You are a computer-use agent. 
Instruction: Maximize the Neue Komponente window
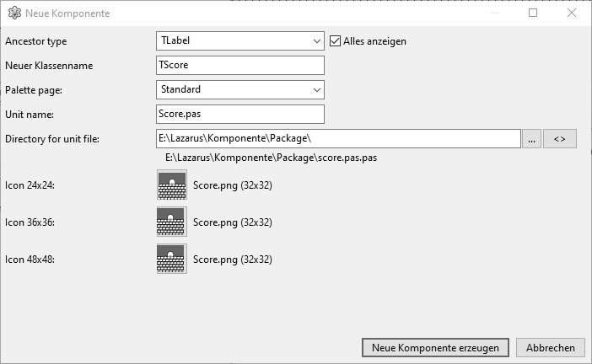533,13
